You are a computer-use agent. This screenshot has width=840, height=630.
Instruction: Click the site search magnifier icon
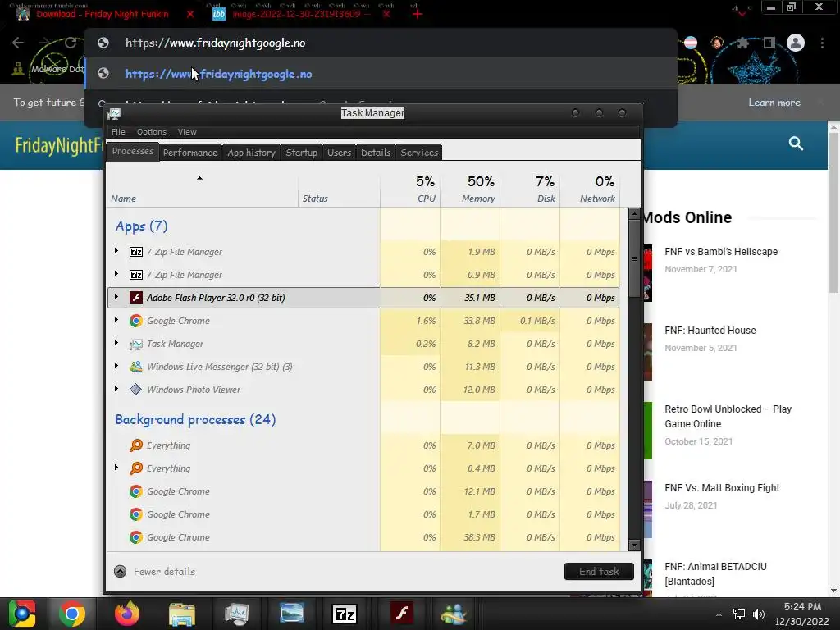tap(796, 143)
